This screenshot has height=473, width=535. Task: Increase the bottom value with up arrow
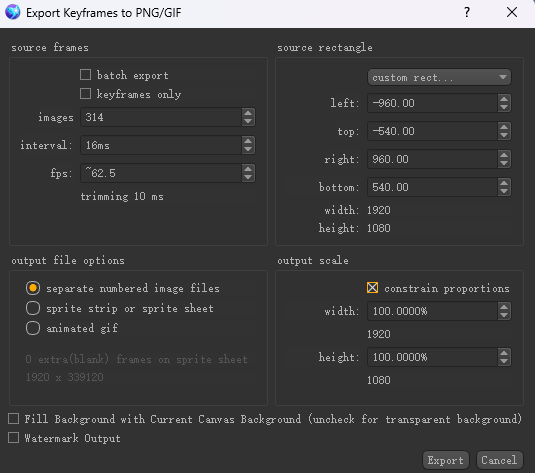click(x=504, y=183)
